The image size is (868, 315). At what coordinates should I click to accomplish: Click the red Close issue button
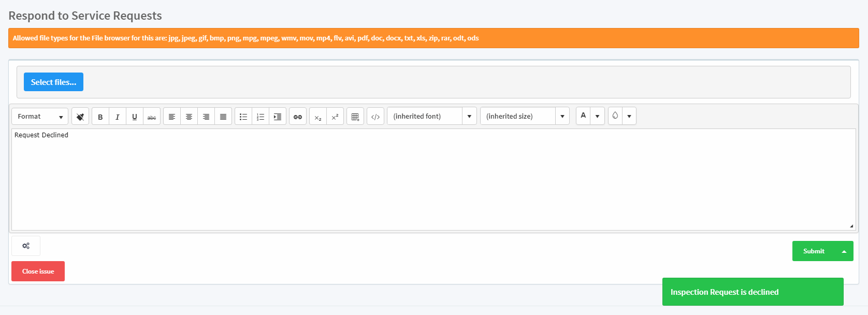(x=38, y=271)
